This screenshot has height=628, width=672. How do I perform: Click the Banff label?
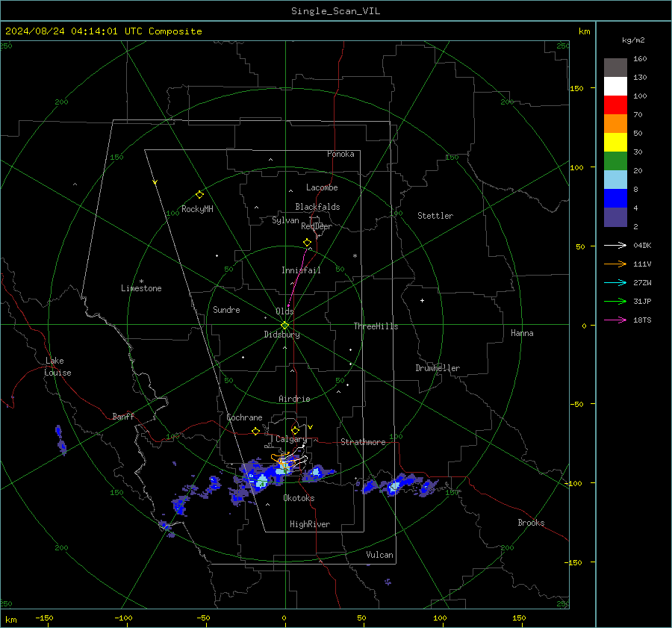tap(123, 416)
